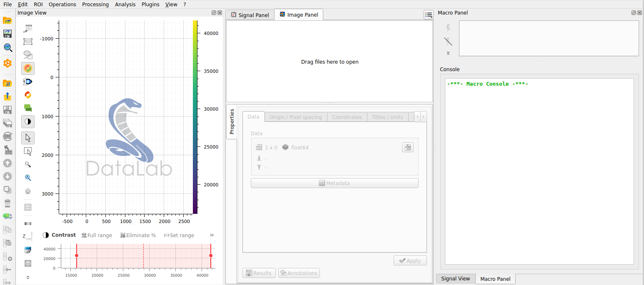Click the 'Drag files here to open' area

click(329, 62)
